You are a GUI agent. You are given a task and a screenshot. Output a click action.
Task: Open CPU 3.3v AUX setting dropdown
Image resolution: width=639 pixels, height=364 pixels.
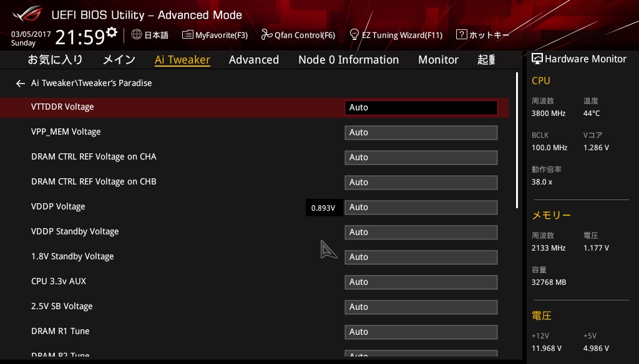click(421, 282)
